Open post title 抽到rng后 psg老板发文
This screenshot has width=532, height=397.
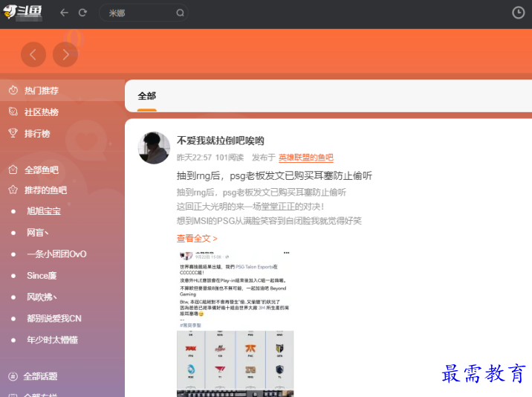tap(274, 175)
